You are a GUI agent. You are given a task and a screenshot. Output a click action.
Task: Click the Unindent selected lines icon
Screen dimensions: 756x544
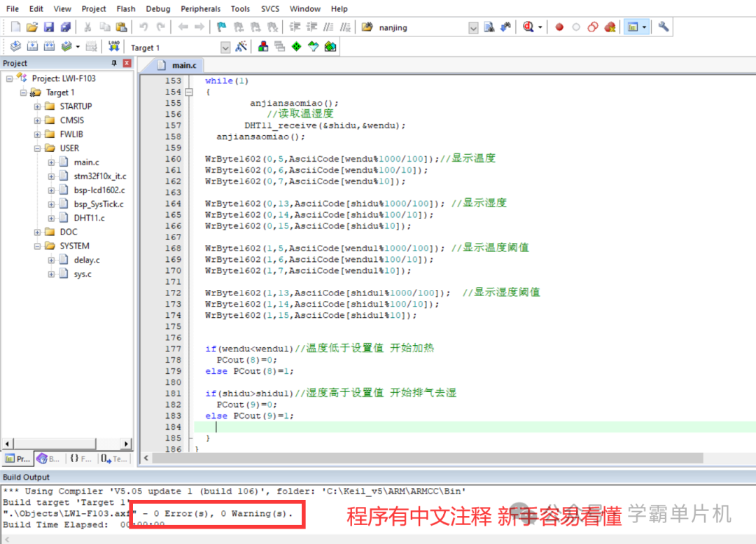312,27
